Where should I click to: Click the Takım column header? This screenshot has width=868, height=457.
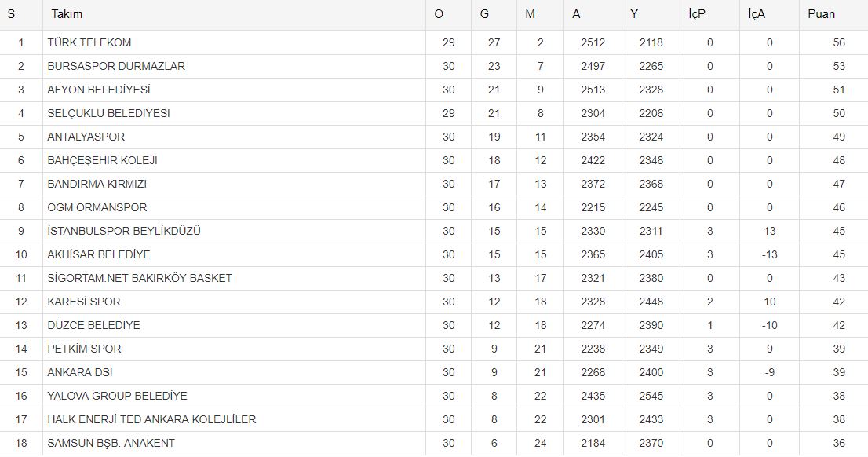click(x=67, y=14)
